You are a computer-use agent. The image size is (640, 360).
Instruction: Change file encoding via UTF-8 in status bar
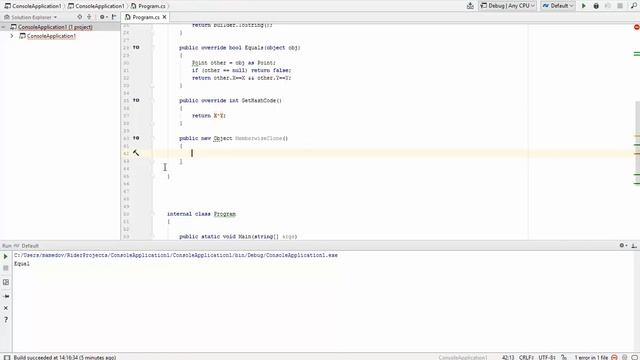547,358
